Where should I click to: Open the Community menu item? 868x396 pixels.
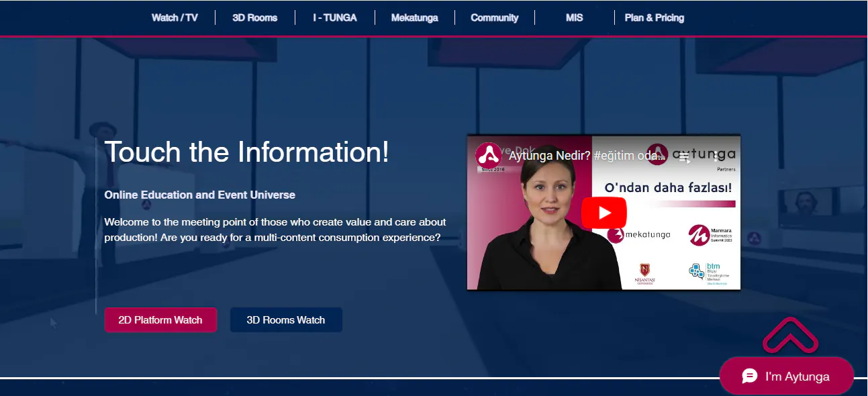[x=495, y=17]
